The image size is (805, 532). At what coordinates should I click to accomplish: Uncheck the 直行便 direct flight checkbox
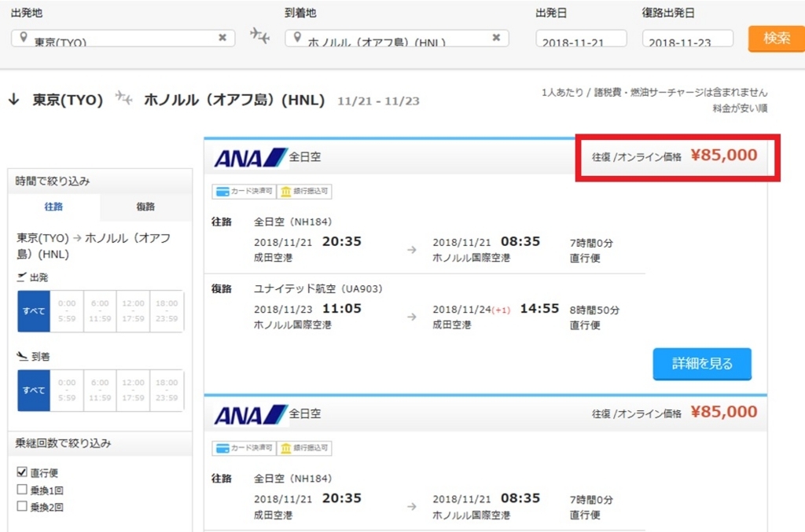click(x=22, y=472)
